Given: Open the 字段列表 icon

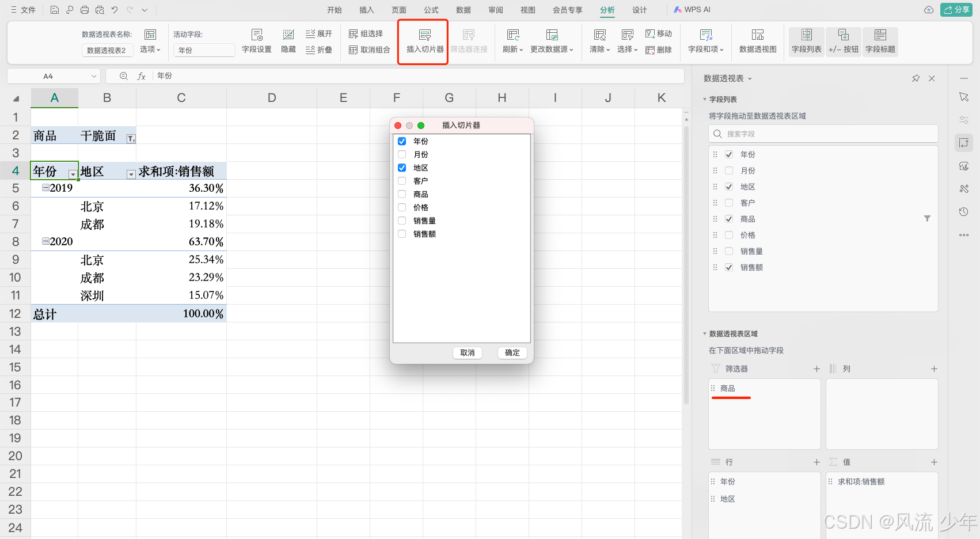Looking at the screenshot, I should tap(806, 41).
